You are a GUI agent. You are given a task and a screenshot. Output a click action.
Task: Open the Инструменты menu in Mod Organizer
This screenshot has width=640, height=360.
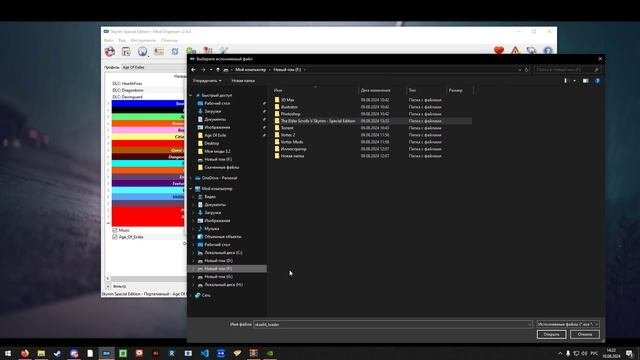(143, 40)
